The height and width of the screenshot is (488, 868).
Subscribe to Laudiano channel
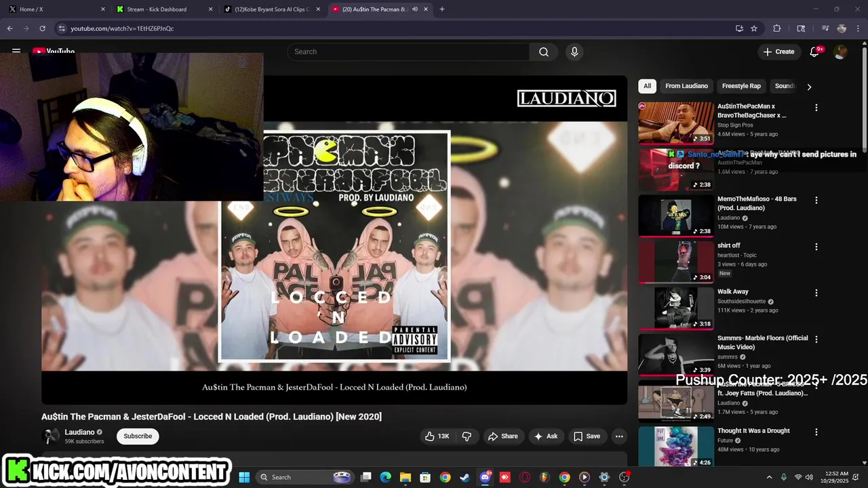(138, 436)
